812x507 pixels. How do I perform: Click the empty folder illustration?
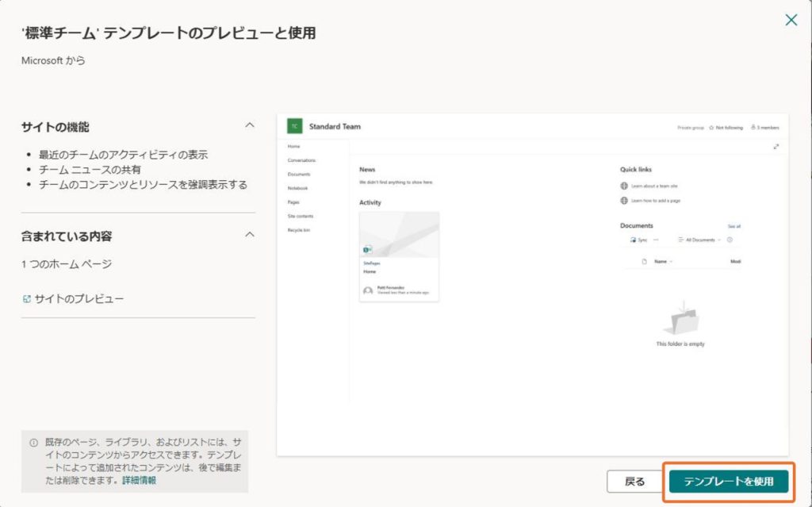click(x=681, y=319)
